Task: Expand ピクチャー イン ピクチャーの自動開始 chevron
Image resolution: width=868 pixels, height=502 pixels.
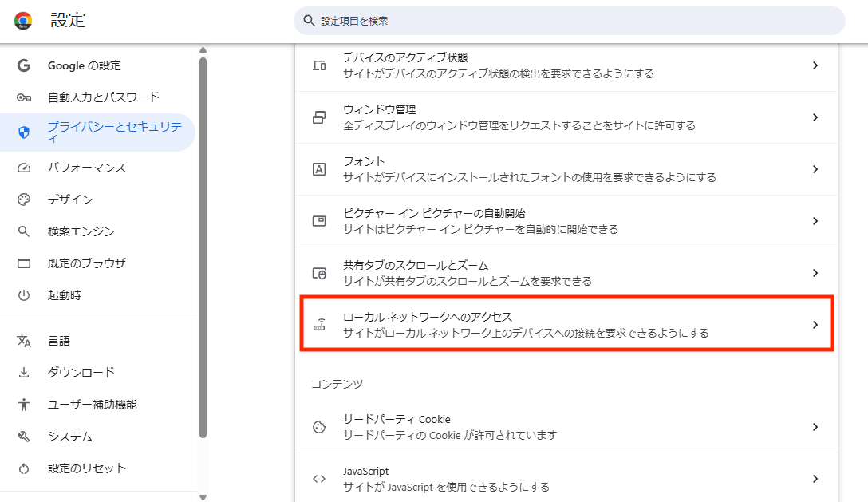Action: point(815,221)
